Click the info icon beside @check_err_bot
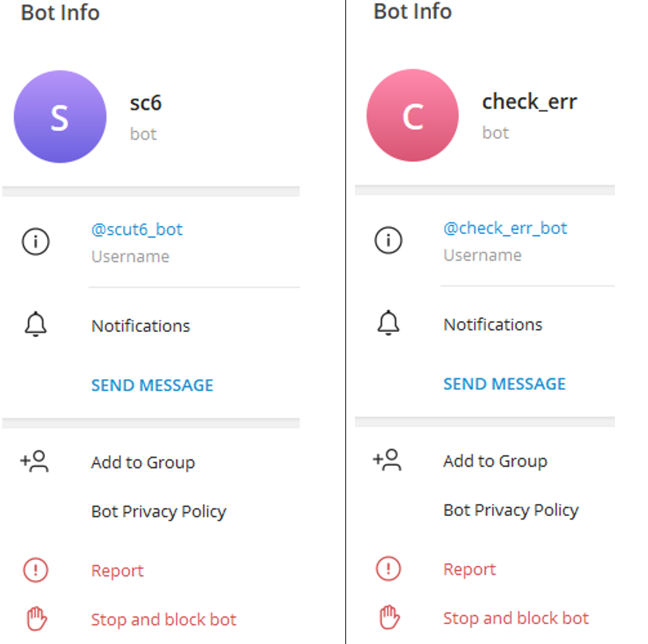The image size is (648, 644). 388,241
